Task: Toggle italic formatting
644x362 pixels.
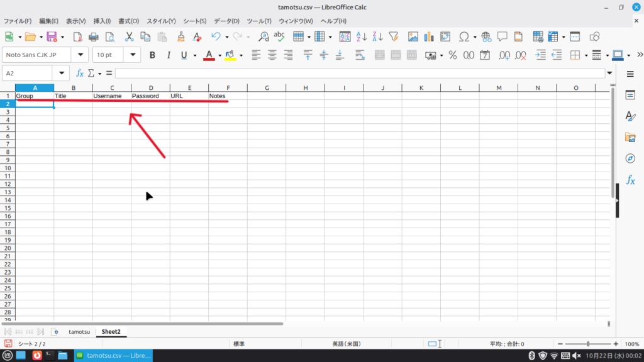Action: (x=168, y=55)
